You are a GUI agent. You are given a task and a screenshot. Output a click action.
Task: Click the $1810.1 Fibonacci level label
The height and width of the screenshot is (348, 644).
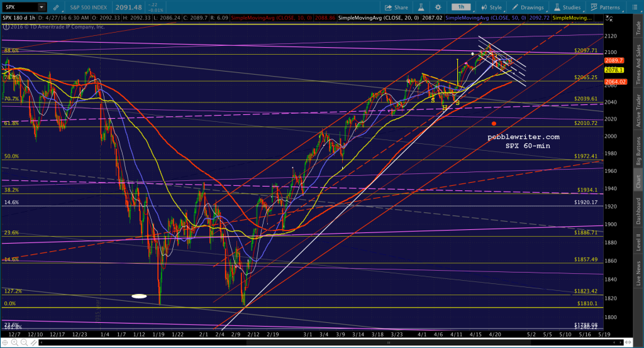587,303
